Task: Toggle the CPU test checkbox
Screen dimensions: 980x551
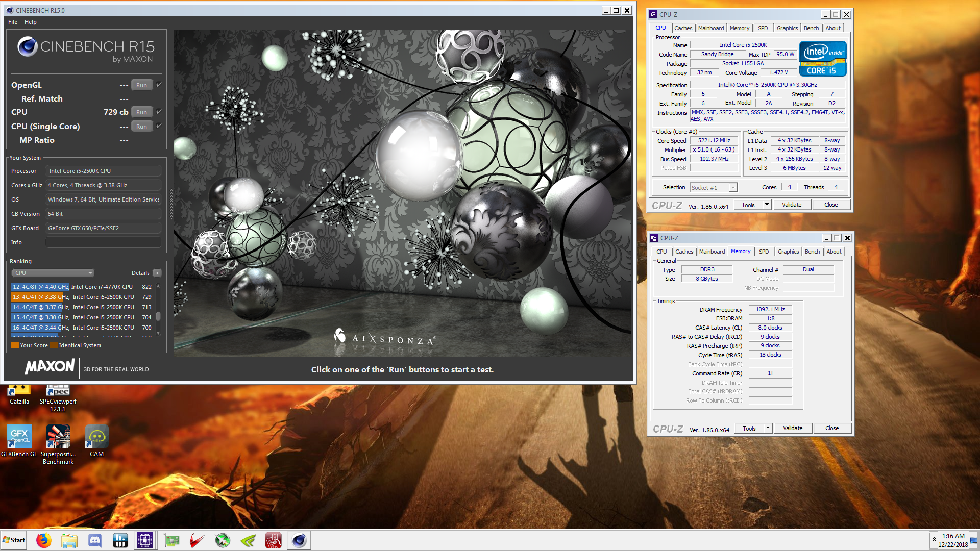Action: [159, 112]
